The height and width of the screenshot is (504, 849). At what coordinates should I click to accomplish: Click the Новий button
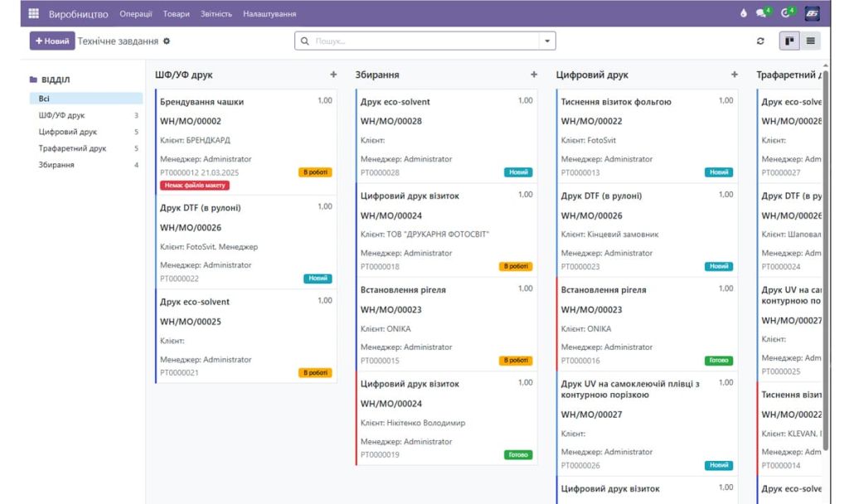tap(51, 41)
